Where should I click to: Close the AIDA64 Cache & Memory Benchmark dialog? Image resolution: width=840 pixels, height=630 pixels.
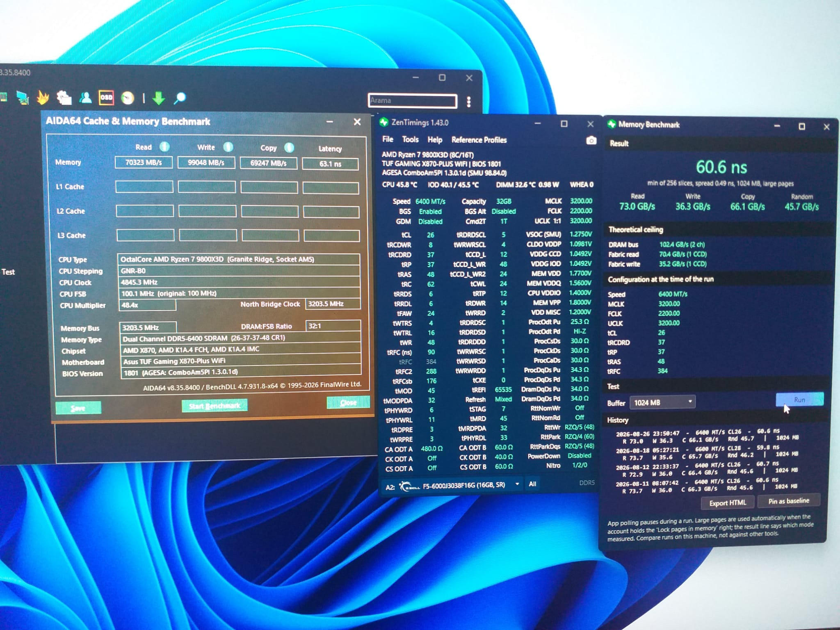click(357, 122)
